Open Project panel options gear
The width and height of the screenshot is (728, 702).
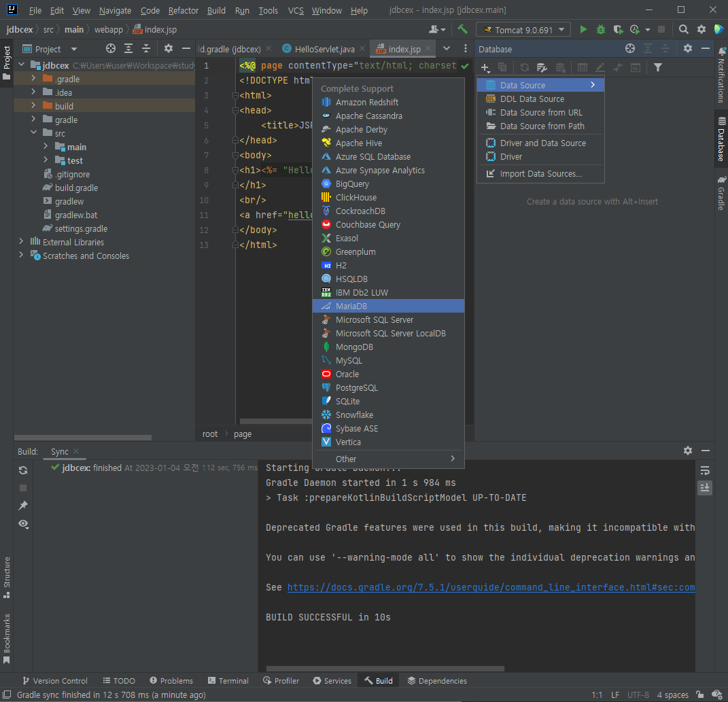(169, 48)
